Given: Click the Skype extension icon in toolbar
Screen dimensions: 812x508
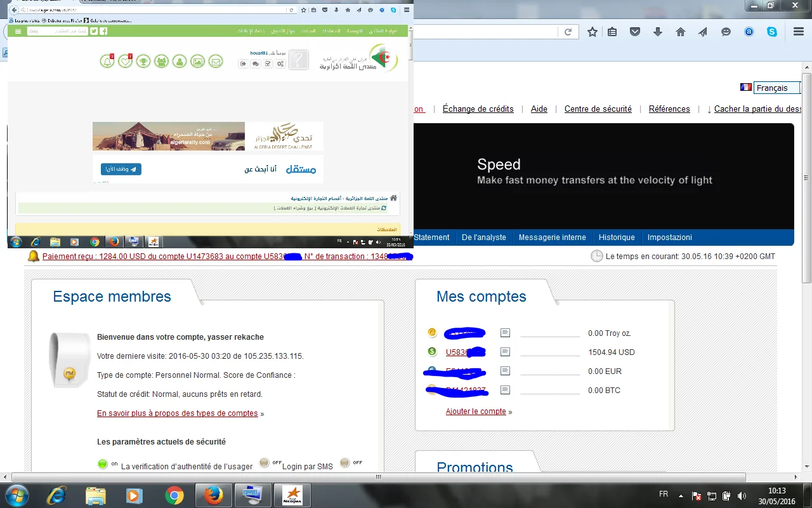Looking at the screenshot, I should point(772,32).
